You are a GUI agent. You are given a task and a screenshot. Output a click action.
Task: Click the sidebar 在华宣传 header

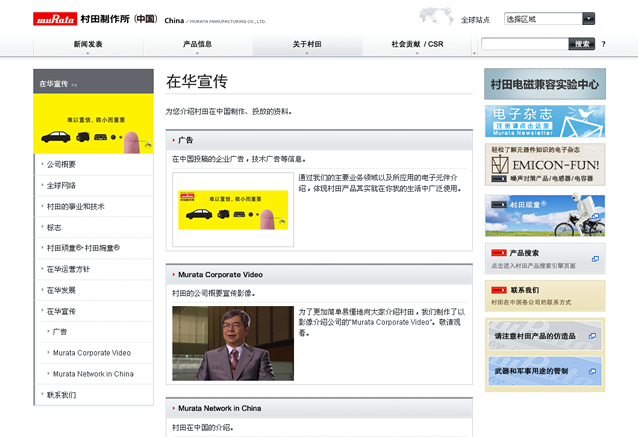[x=94, y=82]
